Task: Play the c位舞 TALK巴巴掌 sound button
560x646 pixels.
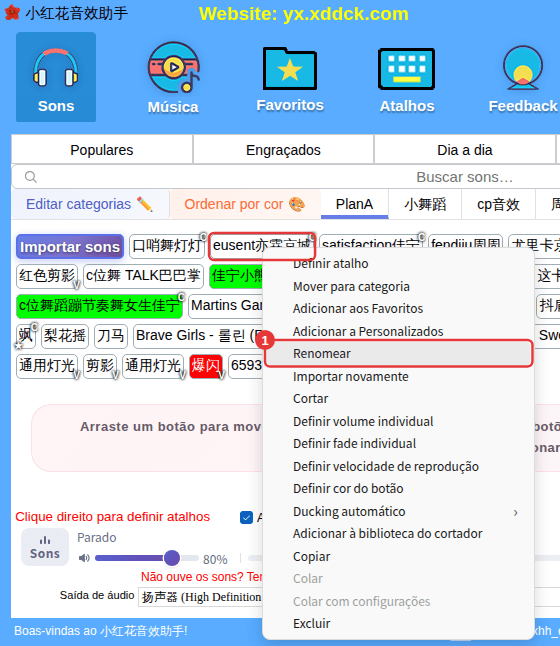Action: (x=143, y=276)
